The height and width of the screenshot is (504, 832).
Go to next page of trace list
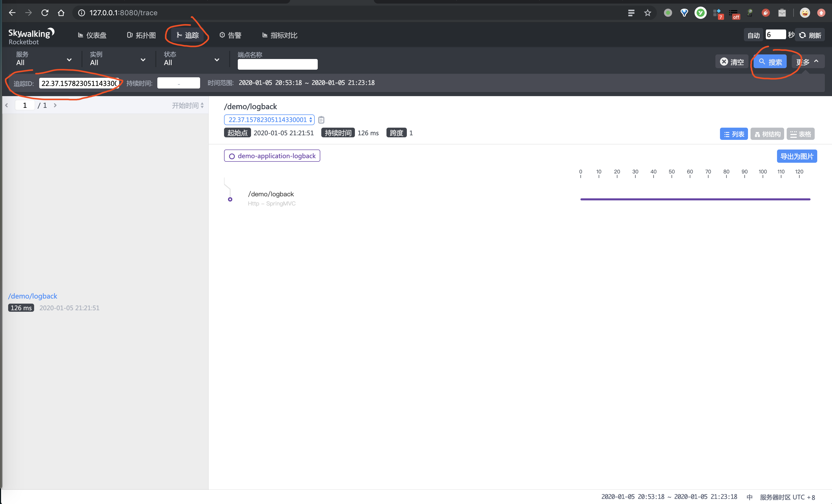55,106
